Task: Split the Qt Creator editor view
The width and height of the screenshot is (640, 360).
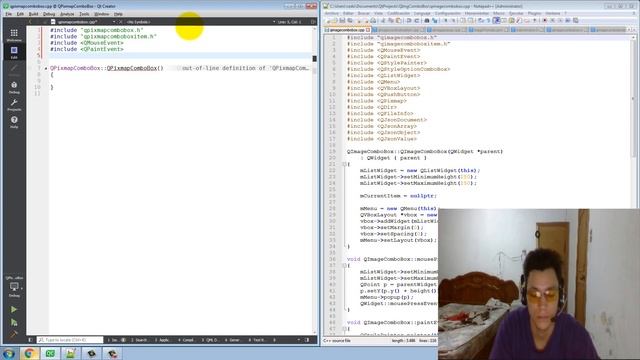Action: pos(313,22)
